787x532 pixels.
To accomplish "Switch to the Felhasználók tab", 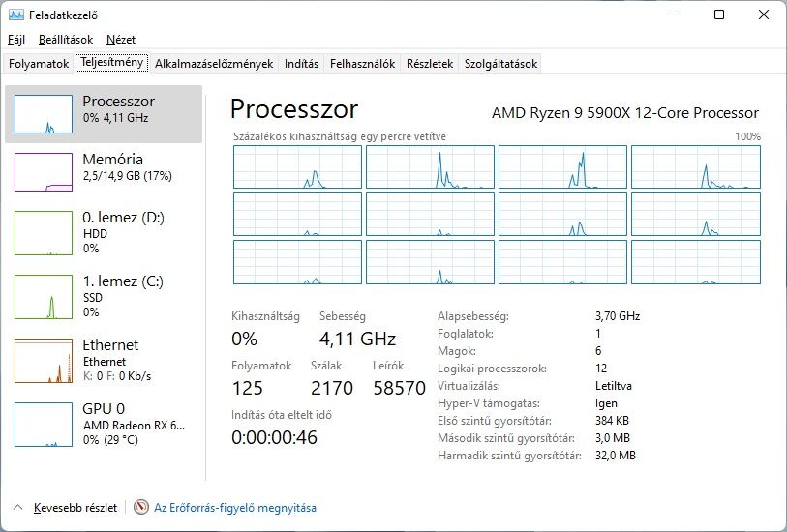I will 362,64.
